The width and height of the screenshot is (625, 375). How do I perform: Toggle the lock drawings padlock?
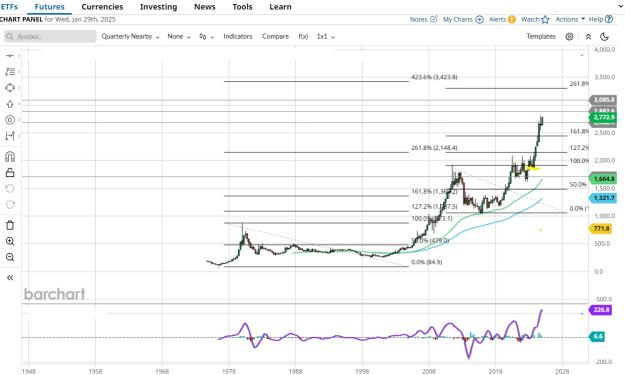coord(10,173)
